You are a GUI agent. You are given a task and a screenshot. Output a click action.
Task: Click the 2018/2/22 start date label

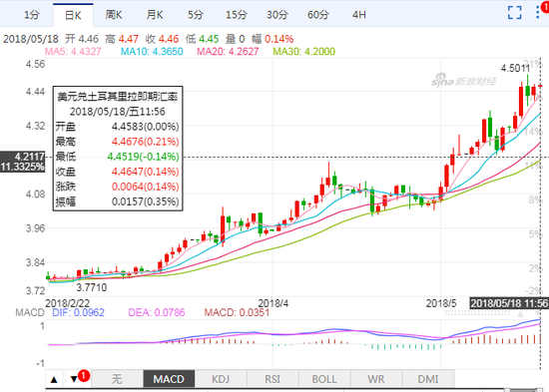68,303
